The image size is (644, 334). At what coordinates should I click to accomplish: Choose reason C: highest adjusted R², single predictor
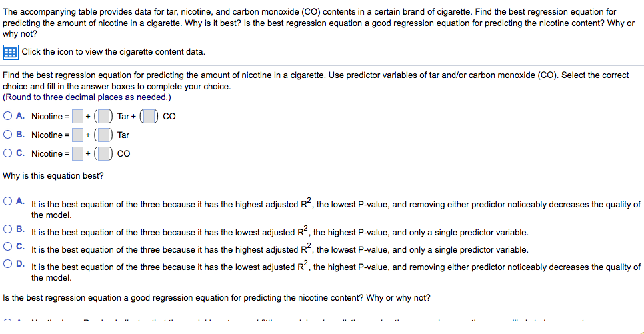tap(8, 246)
